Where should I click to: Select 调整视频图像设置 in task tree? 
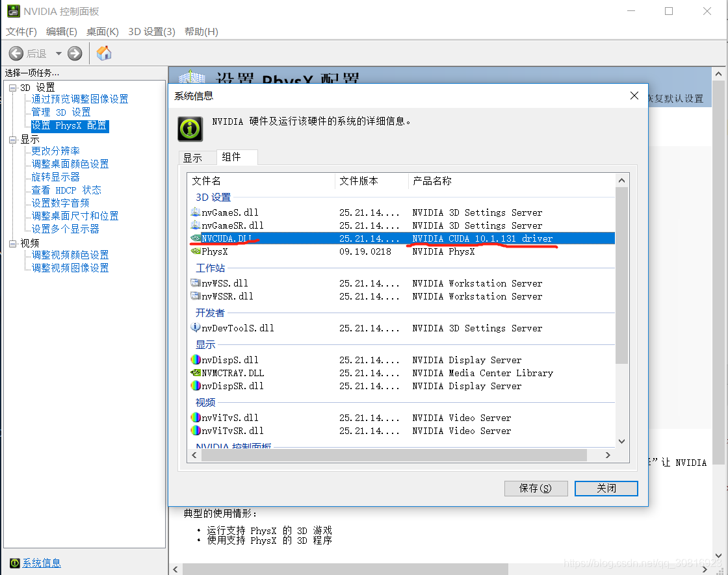(x=70, y=268)
